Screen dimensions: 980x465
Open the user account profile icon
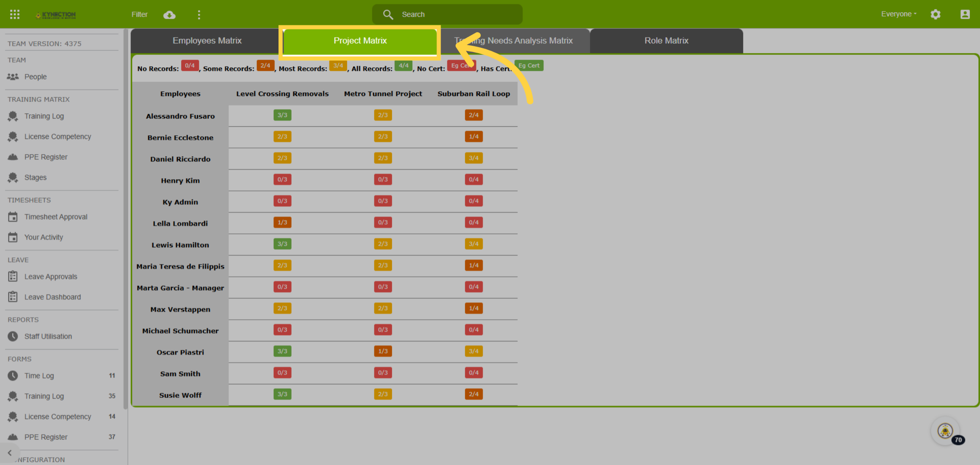pos(965,14)
